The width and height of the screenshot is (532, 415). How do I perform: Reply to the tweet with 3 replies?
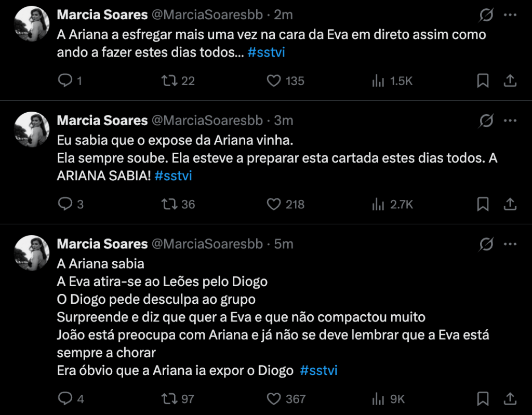click(x=65, y=204)
